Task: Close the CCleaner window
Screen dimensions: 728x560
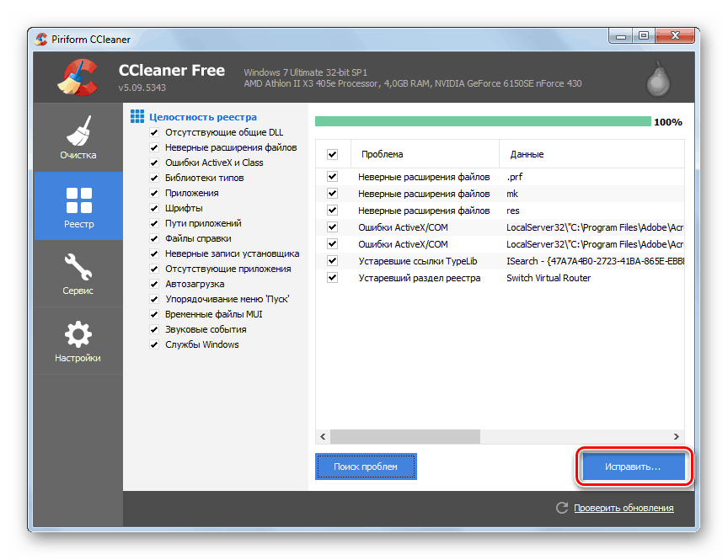Action: coord(675,35)
